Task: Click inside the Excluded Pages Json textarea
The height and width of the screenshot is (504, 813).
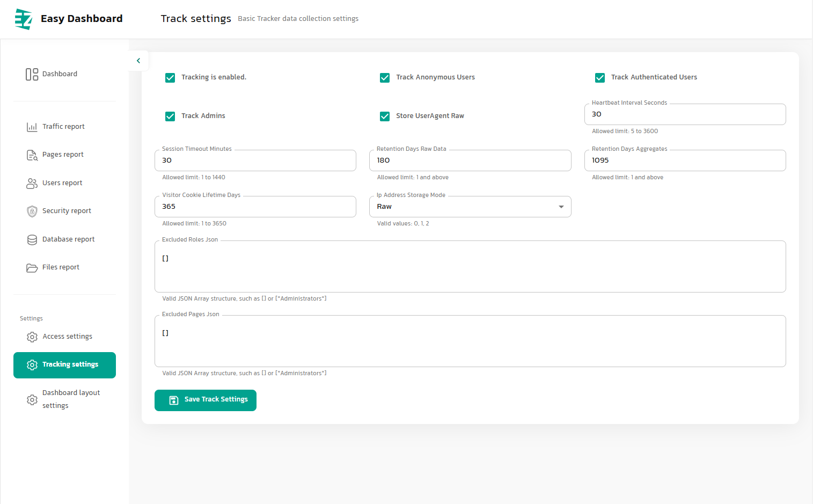Action: pos(470,341)
